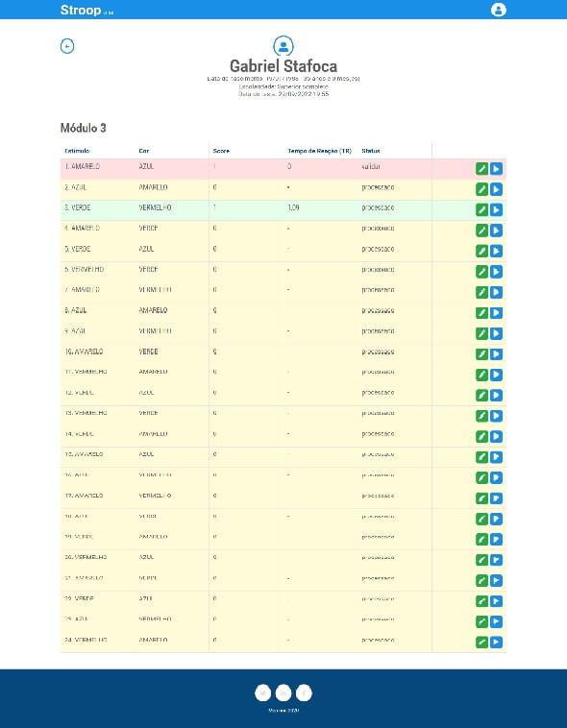Image resolution: width=567 pixels, height=728 pixels.
Task: Play audio for row 8 AZUL AMARELO
Action: tap(496, 313)
